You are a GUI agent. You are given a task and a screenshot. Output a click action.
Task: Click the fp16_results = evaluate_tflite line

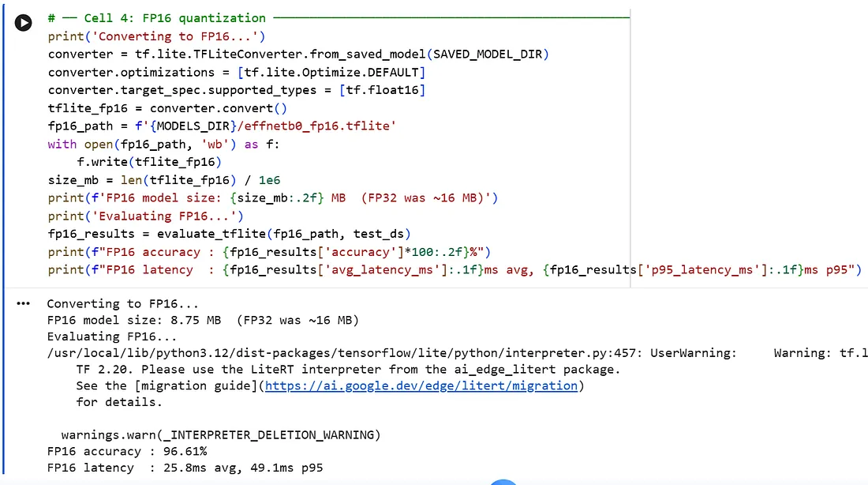(229, 234)
